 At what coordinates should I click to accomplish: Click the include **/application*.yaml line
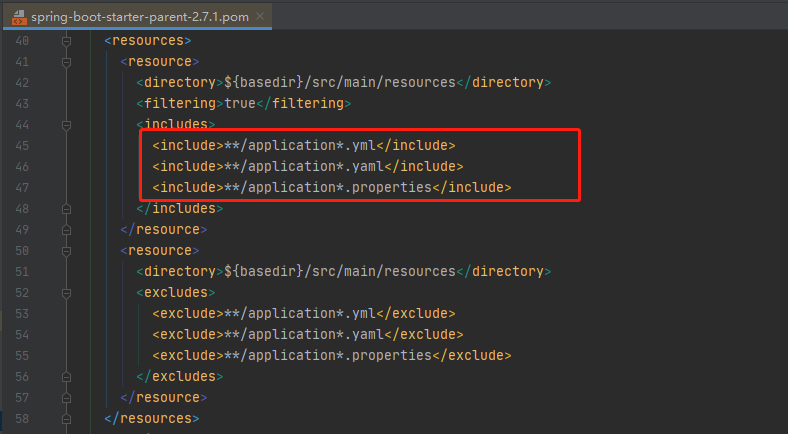point(308,167)
